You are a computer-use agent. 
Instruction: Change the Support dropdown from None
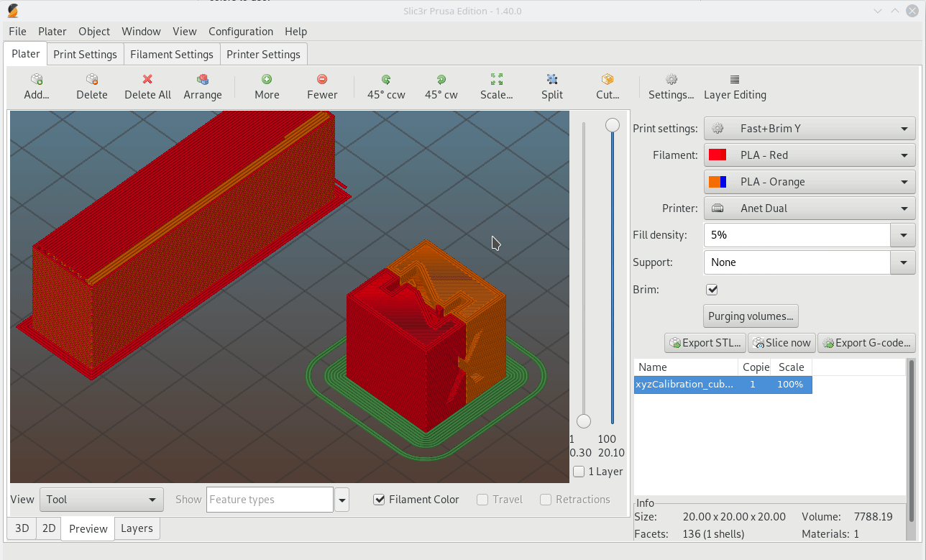click(903, 262)
